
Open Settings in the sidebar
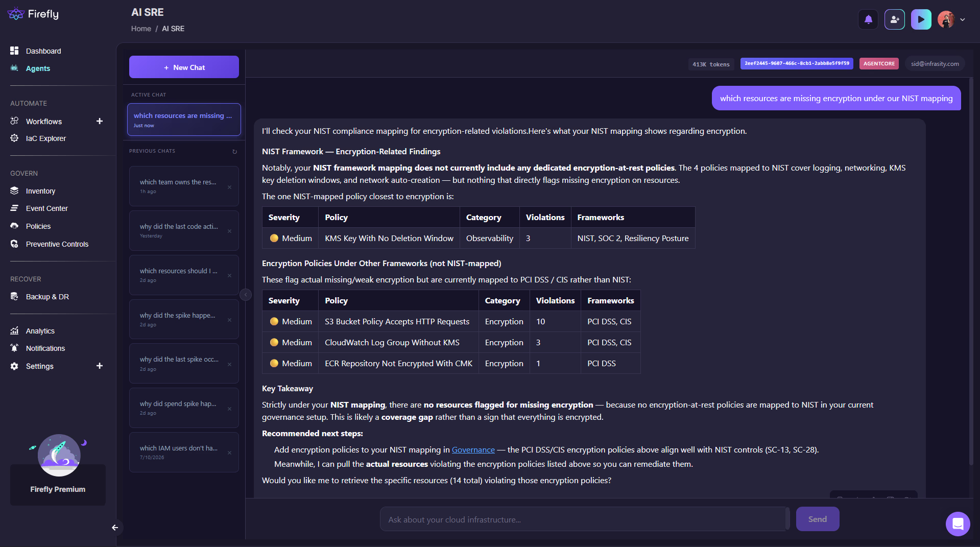[x=39, y=366]
